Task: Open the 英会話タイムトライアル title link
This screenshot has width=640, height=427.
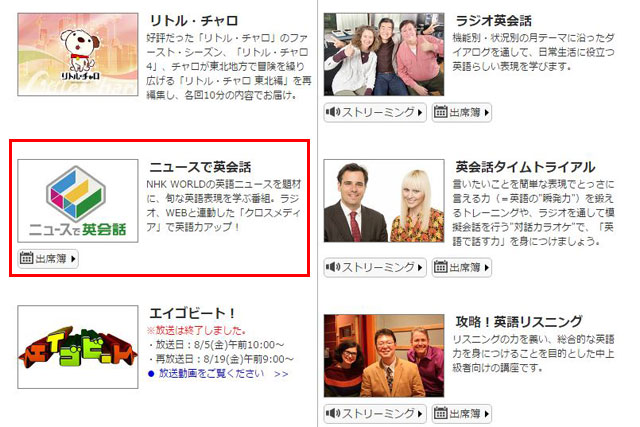Action: [525, 166]
